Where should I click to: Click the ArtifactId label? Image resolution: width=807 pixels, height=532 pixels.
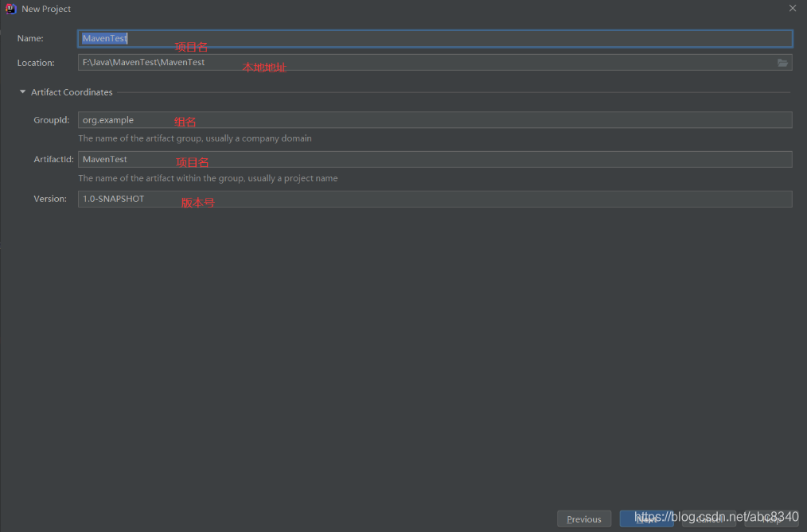pos(54,159)
